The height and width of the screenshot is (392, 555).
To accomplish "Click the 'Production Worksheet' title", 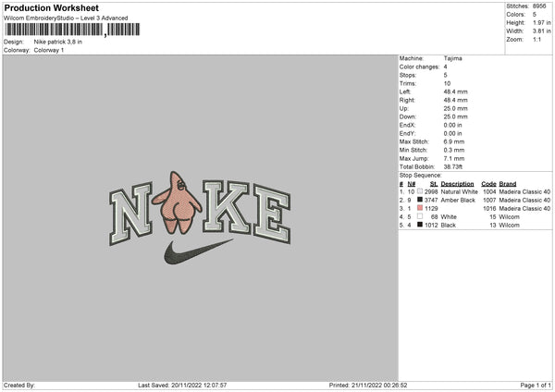I will [51, 7].
